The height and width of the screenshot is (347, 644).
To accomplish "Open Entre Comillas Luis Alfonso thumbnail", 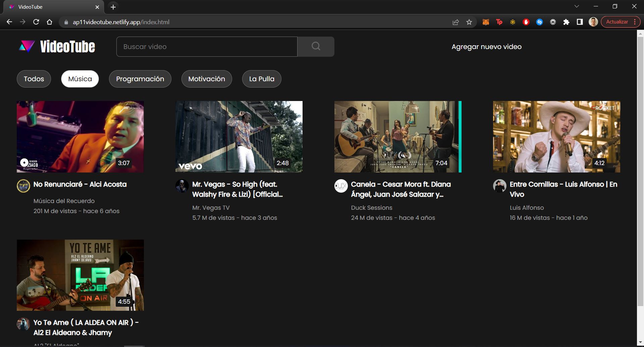I will point(556,137).
